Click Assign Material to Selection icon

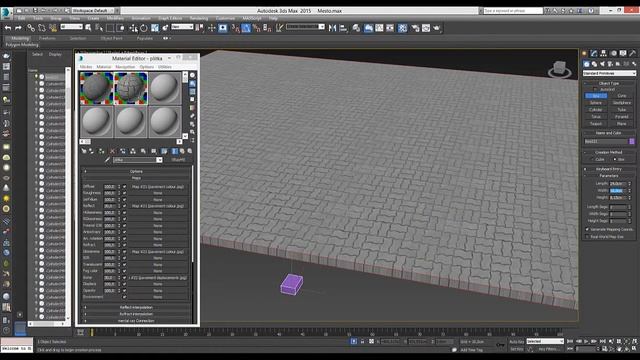coord(101,151)
